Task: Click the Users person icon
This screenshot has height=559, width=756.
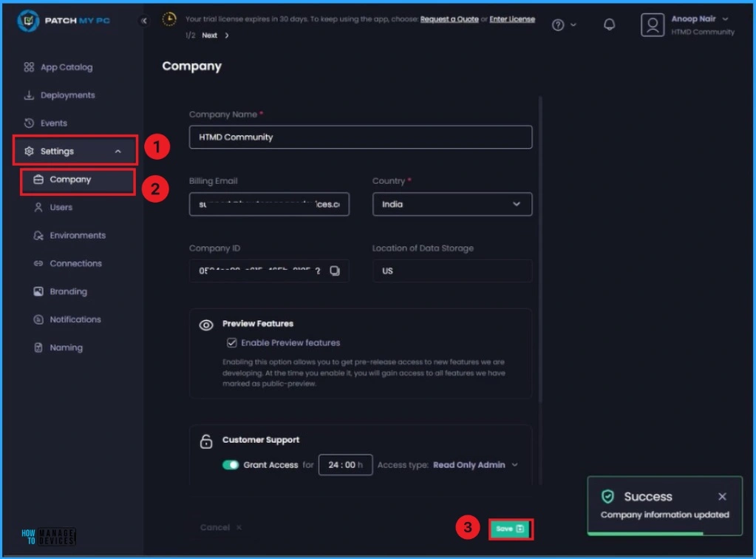Action: click(x=38, y=207)
